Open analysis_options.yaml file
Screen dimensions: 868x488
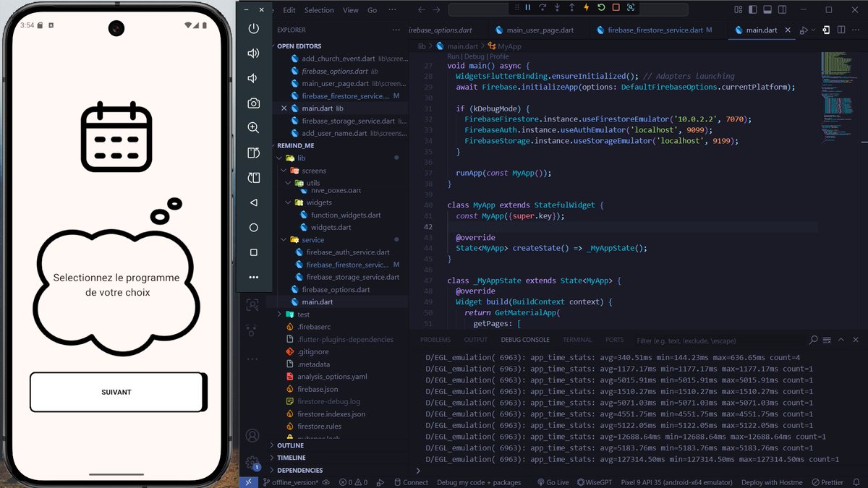coord(332,377)
